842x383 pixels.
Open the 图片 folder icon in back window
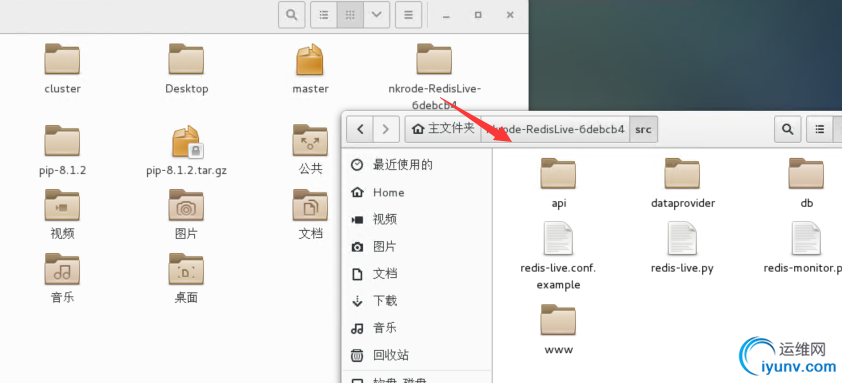point(186,205)
